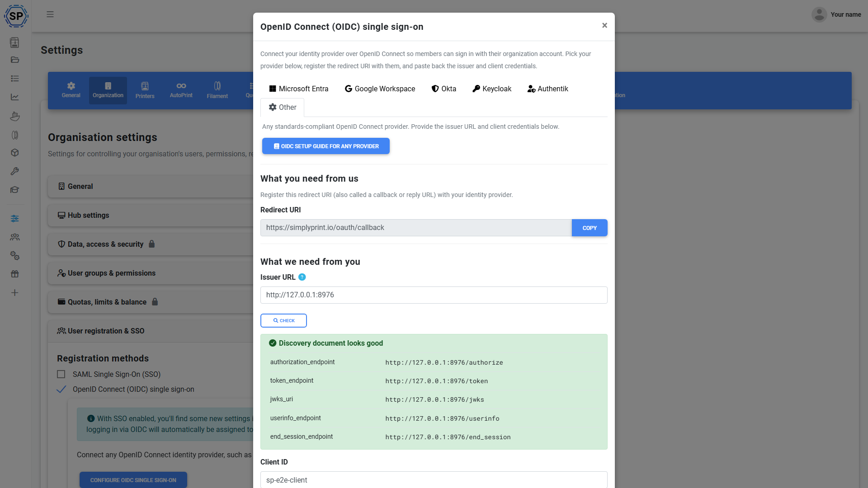
Task: Expand User groups & permissions section
Action: (x=150, y=273)
